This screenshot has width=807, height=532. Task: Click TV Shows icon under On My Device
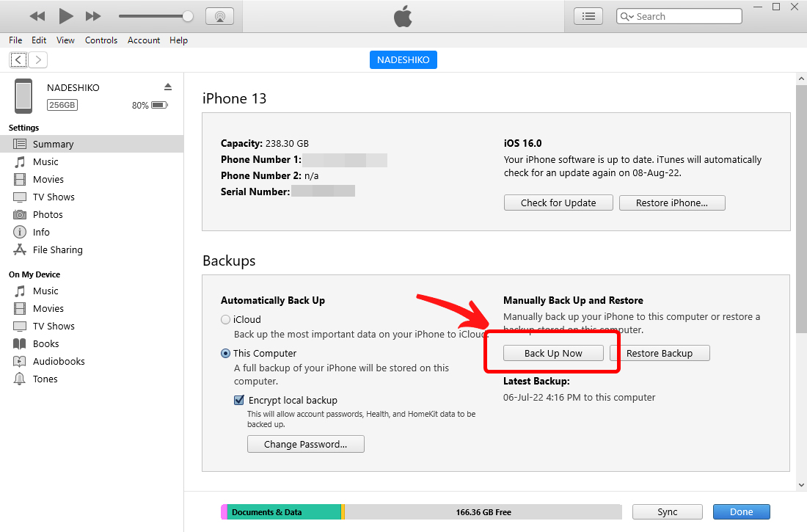tap(20, 327)
